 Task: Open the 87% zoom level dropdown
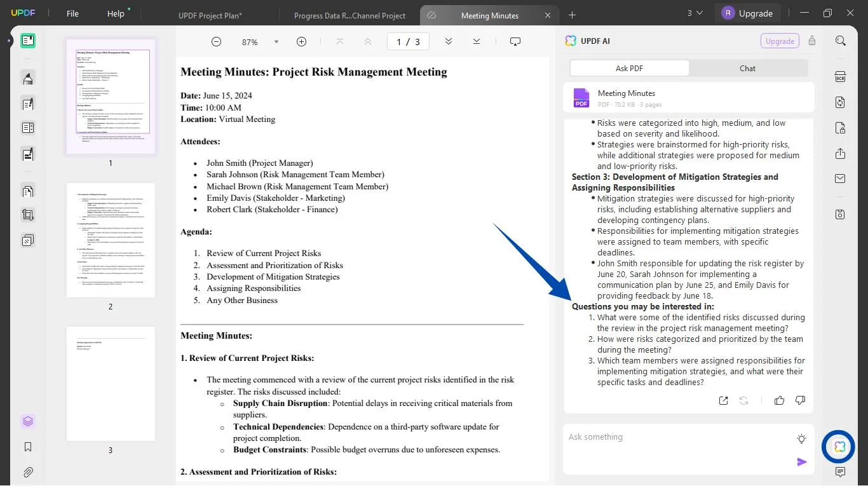(x=276, y=42)
